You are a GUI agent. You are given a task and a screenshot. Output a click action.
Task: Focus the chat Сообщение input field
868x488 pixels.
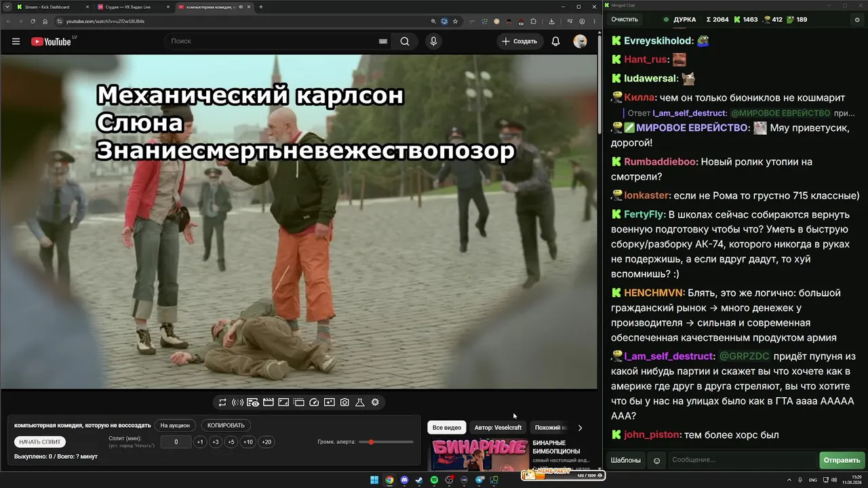click(743, 460)
